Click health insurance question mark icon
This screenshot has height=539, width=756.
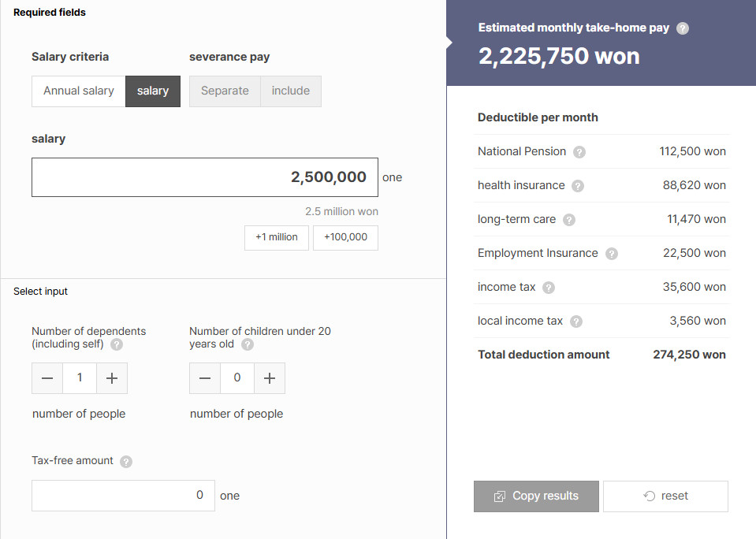pyautogui.click(x=578, y=186)
